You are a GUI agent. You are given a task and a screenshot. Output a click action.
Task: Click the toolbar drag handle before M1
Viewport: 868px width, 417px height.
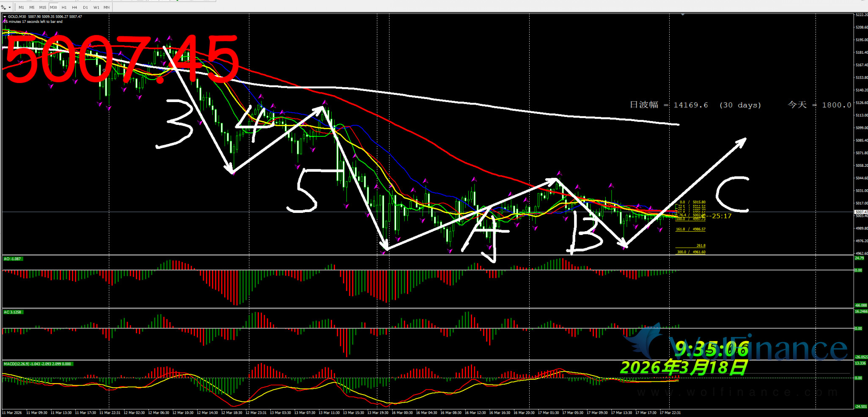click(x=15, y=7)
